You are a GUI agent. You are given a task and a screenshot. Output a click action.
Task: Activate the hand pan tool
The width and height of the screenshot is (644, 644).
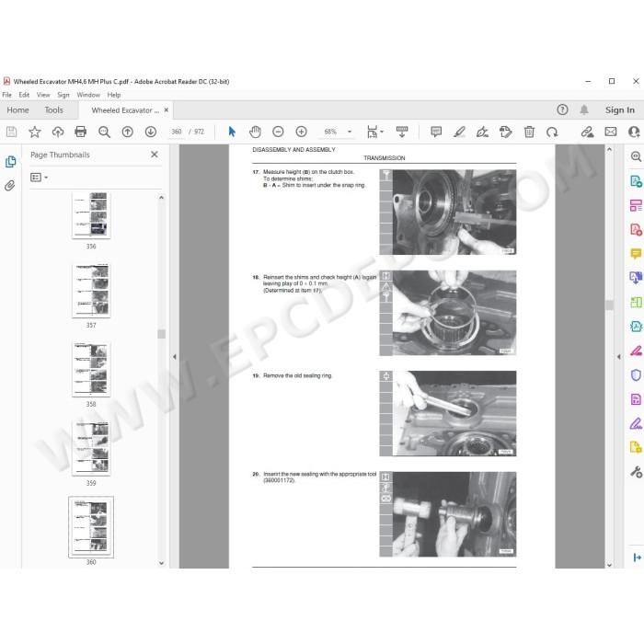(255, 132)
